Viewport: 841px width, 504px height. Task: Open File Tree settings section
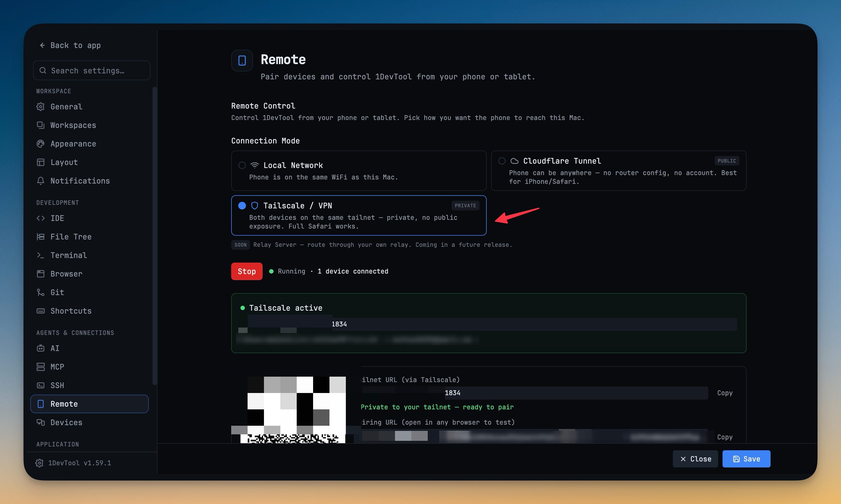(x=90, y=237)
